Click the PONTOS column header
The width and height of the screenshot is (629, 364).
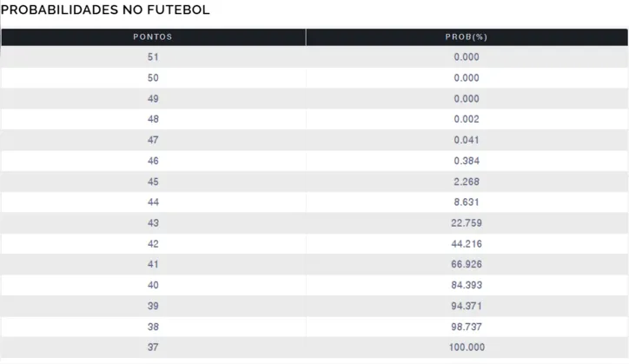coord(153,37)
